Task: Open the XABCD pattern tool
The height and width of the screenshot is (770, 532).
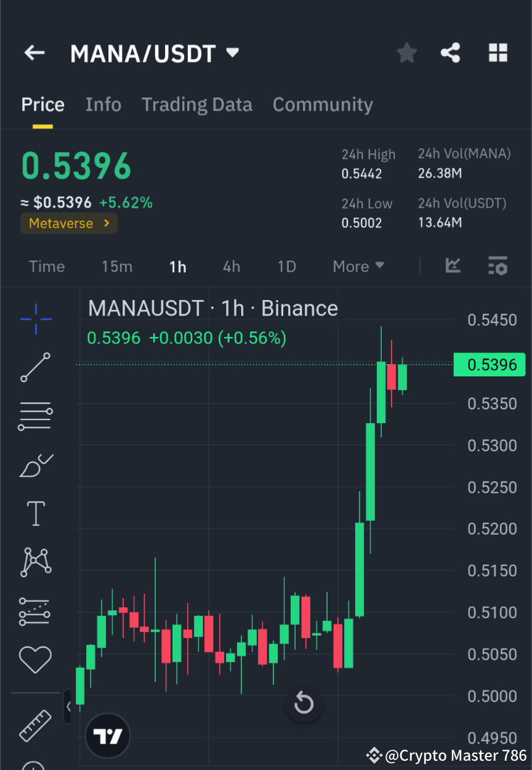Action: click(x=35, y=562)
